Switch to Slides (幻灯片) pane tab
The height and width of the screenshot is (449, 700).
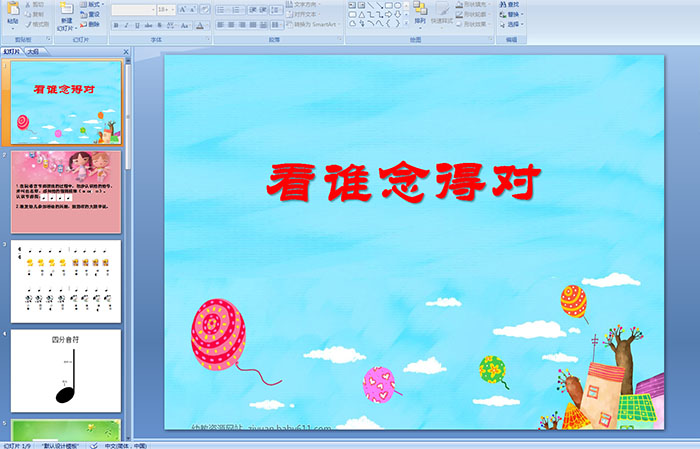11,52
